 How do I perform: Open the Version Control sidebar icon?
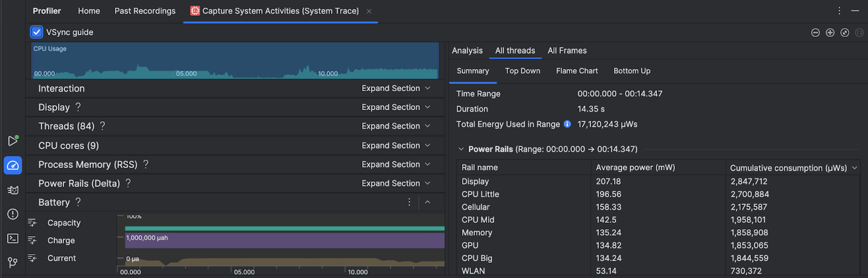coord(13,262)
